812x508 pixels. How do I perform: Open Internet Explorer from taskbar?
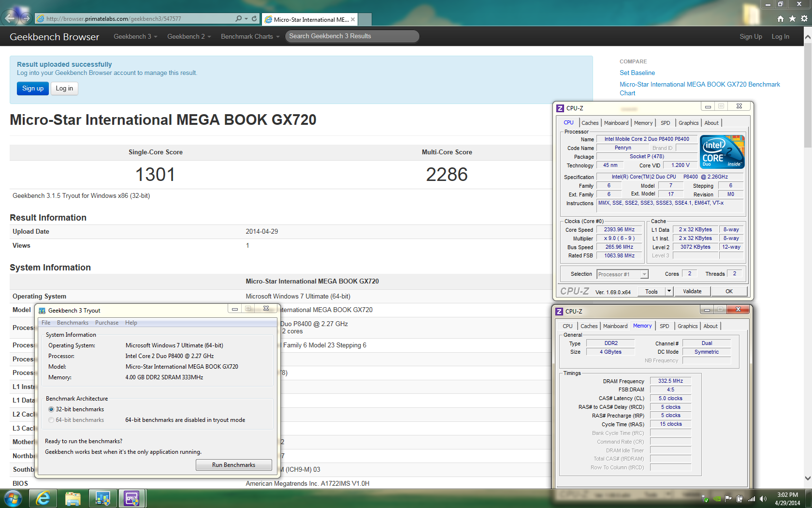pyautogui.click(x=43, y=498)
